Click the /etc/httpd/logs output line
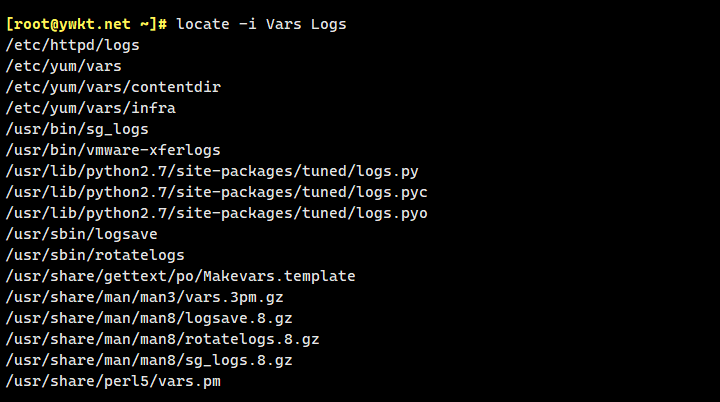 click(72, 45)
